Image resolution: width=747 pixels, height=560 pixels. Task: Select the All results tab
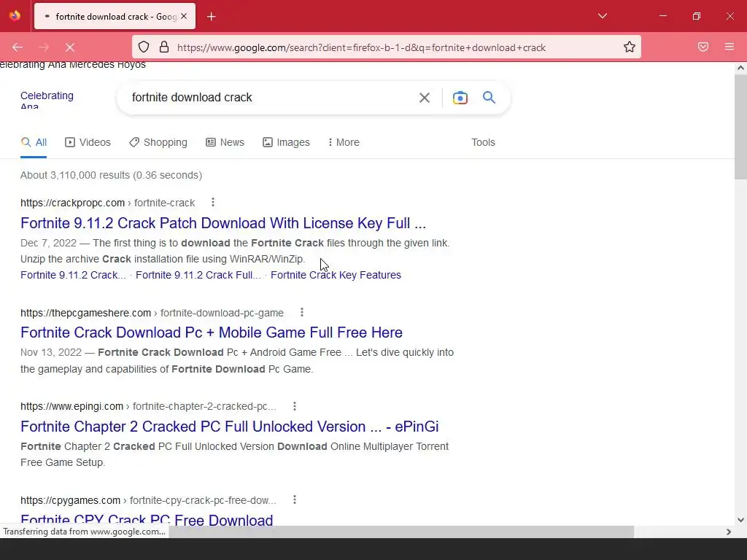[x=34, y=142]
